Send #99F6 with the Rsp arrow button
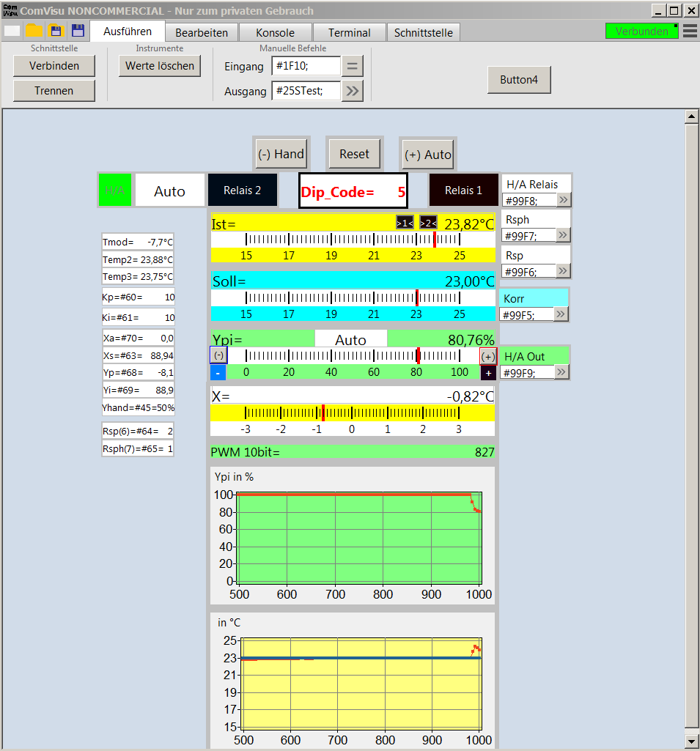This screenshot has height=751, width=700. coord(563,270)
